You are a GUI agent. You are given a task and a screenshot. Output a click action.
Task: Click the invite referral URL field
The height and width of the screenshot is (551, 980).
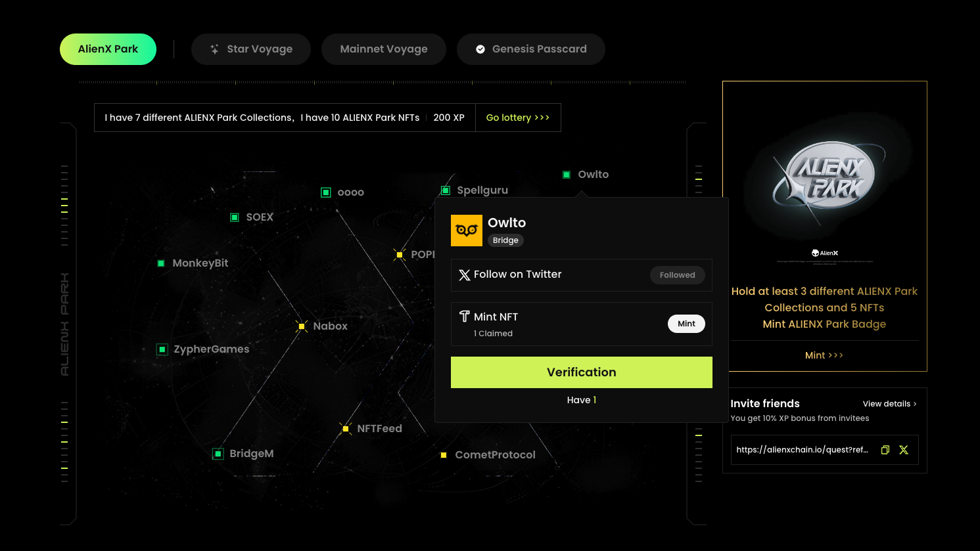click(x=802, y=450)
